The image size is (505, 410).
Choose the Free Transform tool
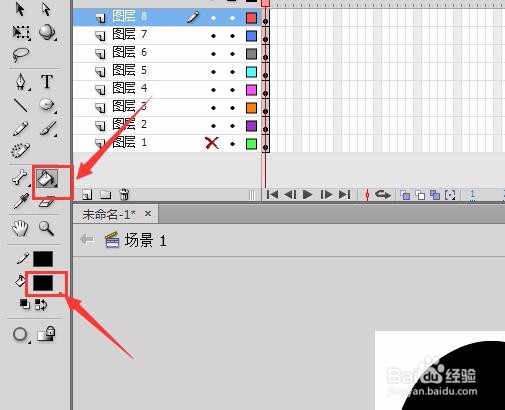pos(21,32)
